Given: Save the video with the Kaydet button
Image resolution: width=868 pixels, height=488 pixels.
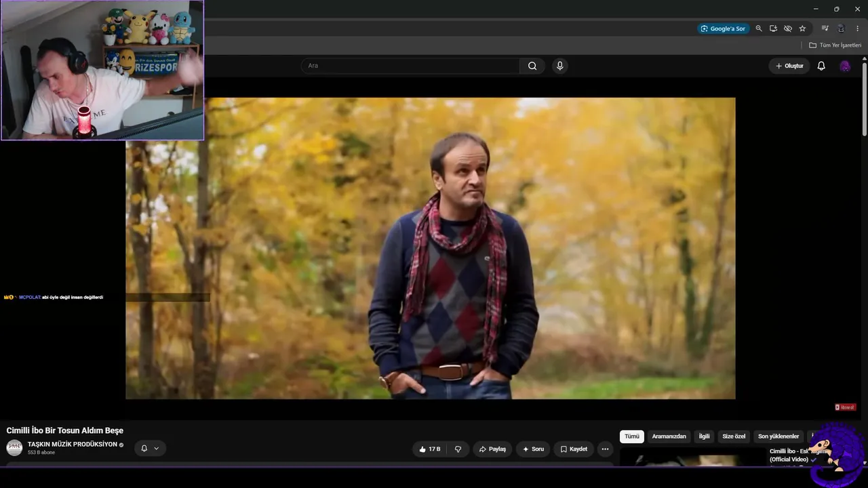Looking at the screenshot, I should tap(574, 449).
